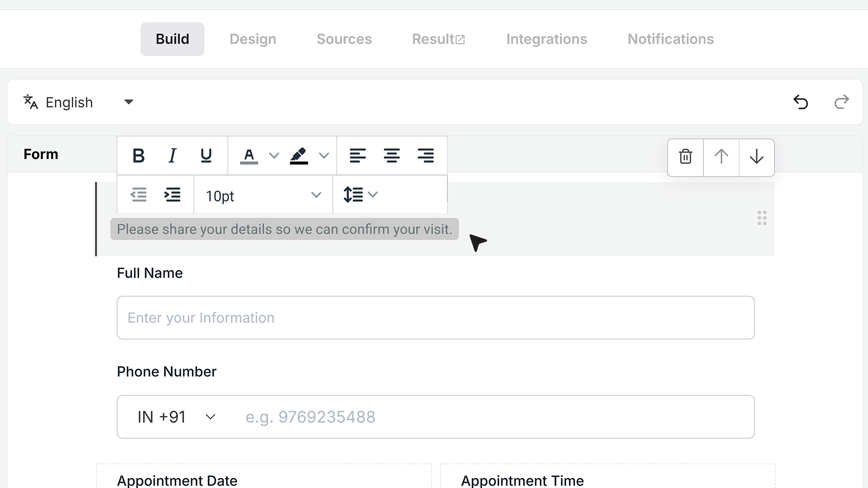868x488 pixels.
Task: Expand the line spacing options
Action: click(360, 195)
